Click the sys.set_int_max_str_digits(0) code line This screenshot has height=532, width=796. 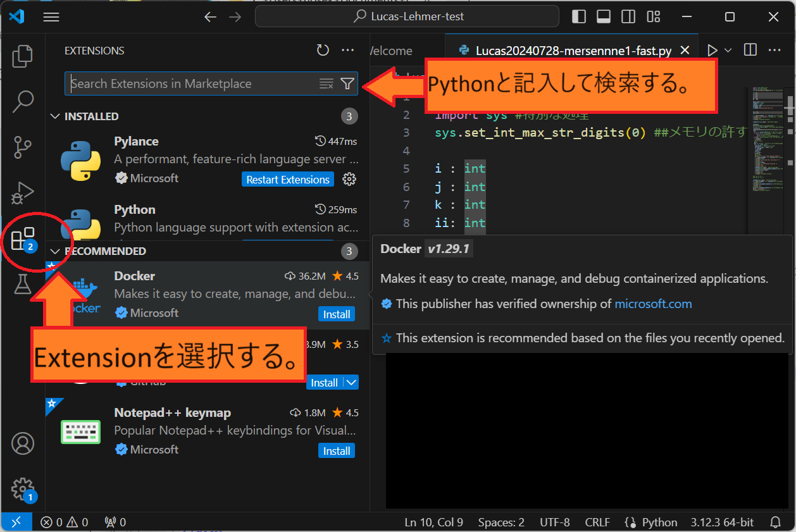click(592, 133)
